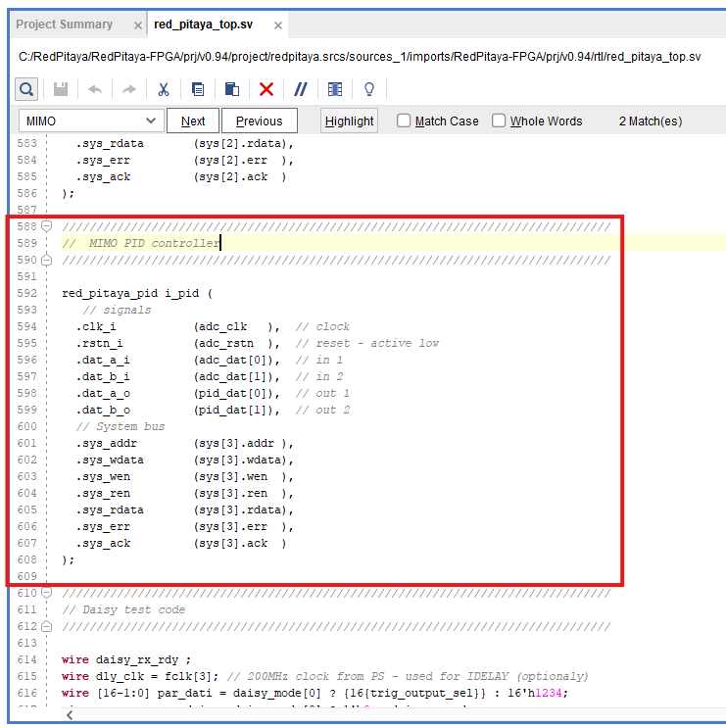
Task: Click '(sys[3].ack' on line 607
Action: tap(230, 543)
